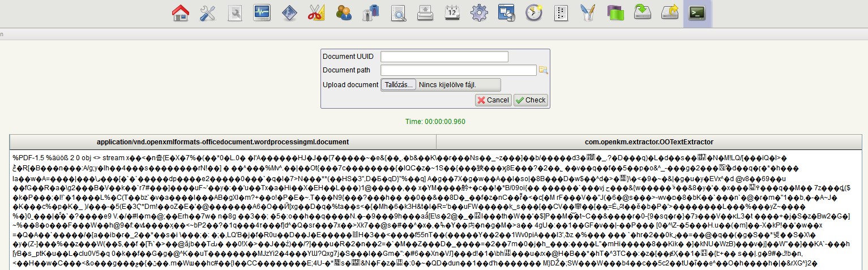This screenshot has height=270, width=868.
Task: Select the highlighted terminal console icon
Action: [697, 13]
